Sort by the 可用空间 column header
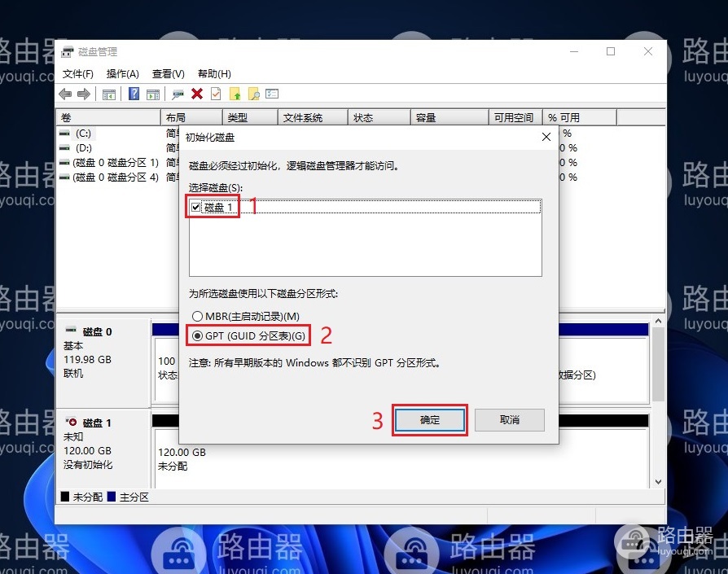Viewport: 728px width, 574px height. (x=515, y=117)
